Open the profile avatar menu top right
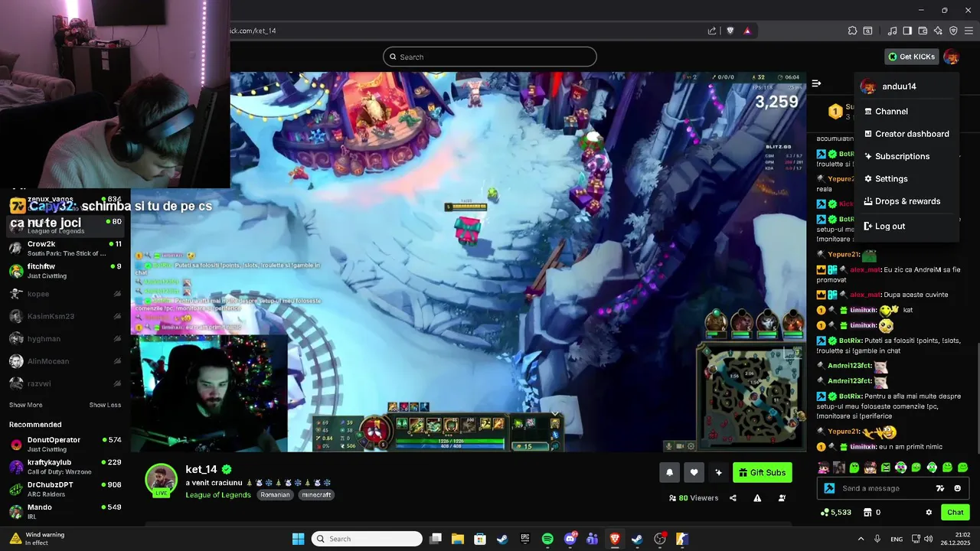Image resolution: width=980 pixels, height=551 pixels. pos(951,57)
